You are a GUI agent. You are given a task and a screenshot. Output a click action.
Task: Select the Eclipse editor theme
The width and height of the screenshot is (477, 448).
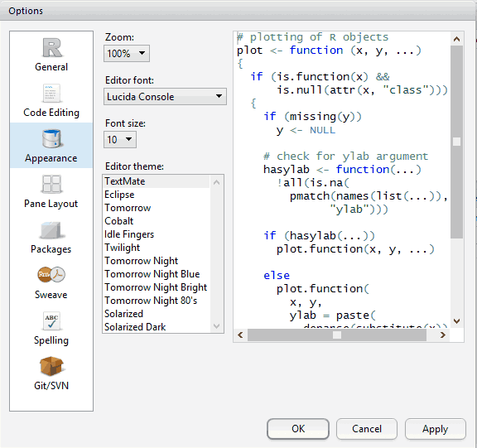(x=157, y=195)
